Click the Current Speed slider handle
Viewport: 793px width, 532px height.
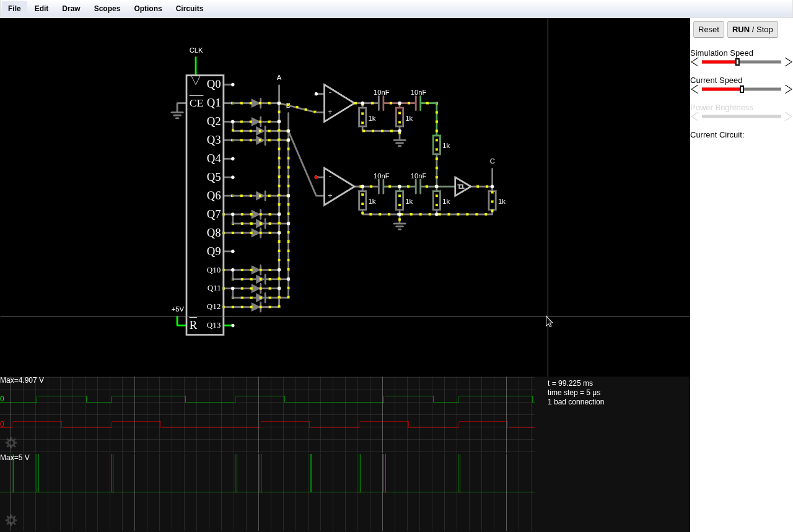[742, 89]
